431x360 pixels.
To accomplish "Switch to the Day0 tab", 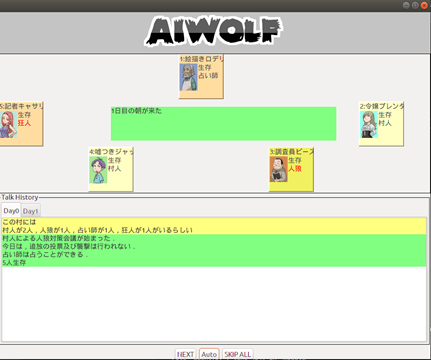I will 11,211.
